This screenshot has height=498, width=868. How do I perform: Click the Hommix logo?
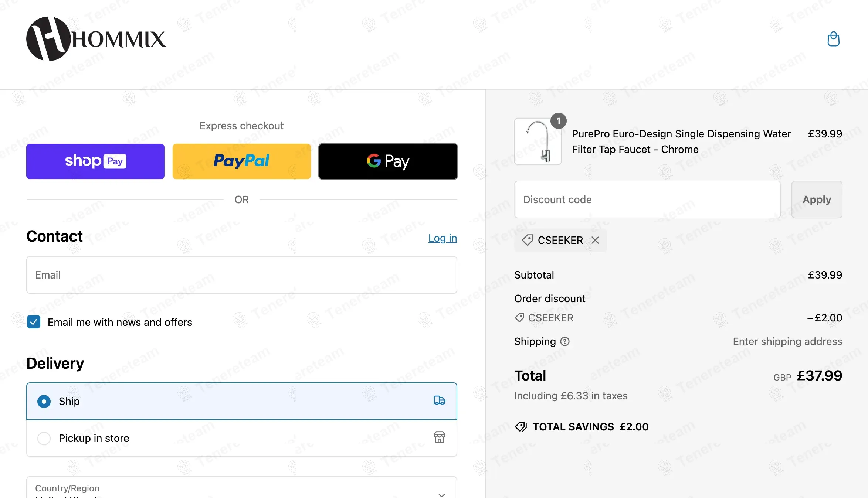click(96, 39)
